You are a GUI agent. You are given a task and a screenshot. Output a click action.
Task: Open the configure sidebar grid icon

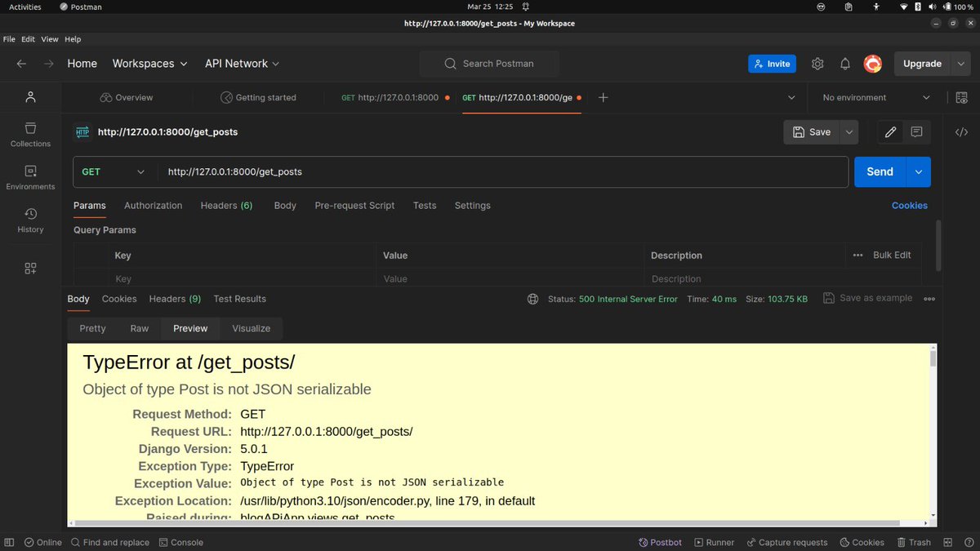[30, 268]
